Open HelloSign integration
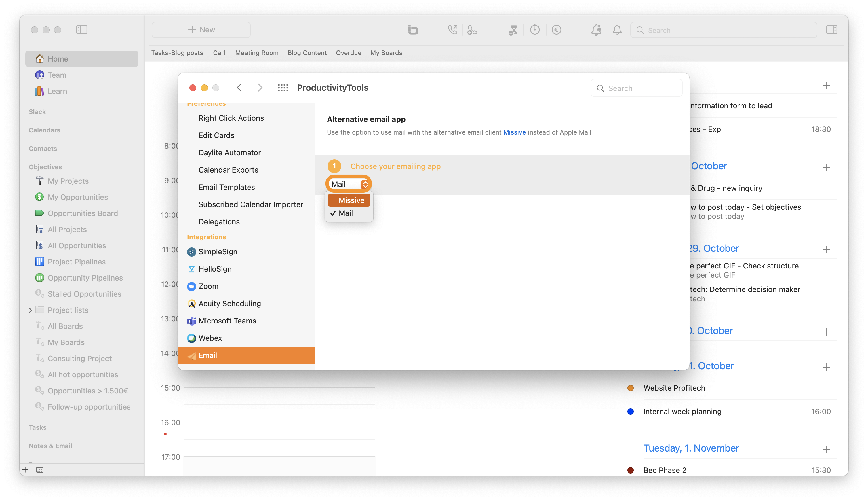Screen dimensions: 868x500 pos(246,269)
